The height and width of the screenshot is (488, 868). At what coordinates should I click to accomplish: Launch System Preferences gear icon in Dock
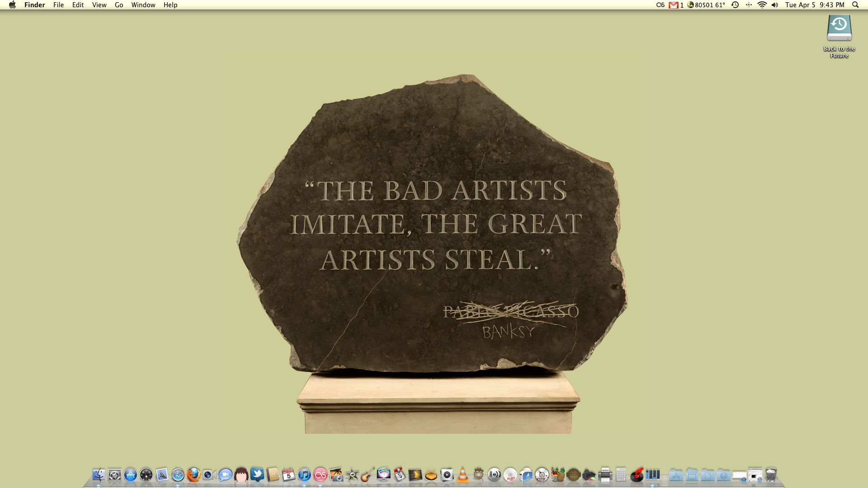tap(114, 475)
